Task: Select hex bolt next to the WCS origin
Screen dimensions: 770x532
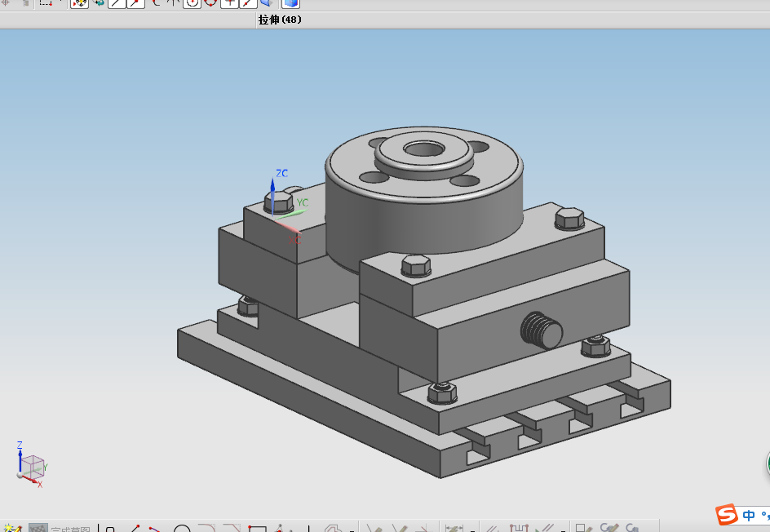Action: 279,203
